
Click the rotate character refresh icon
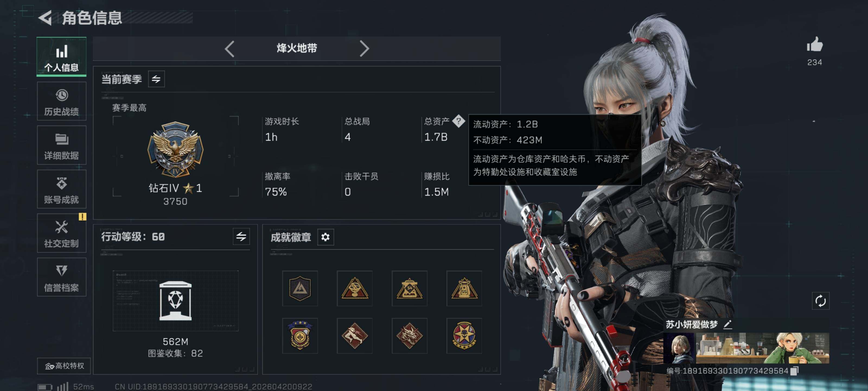(821, 301)
